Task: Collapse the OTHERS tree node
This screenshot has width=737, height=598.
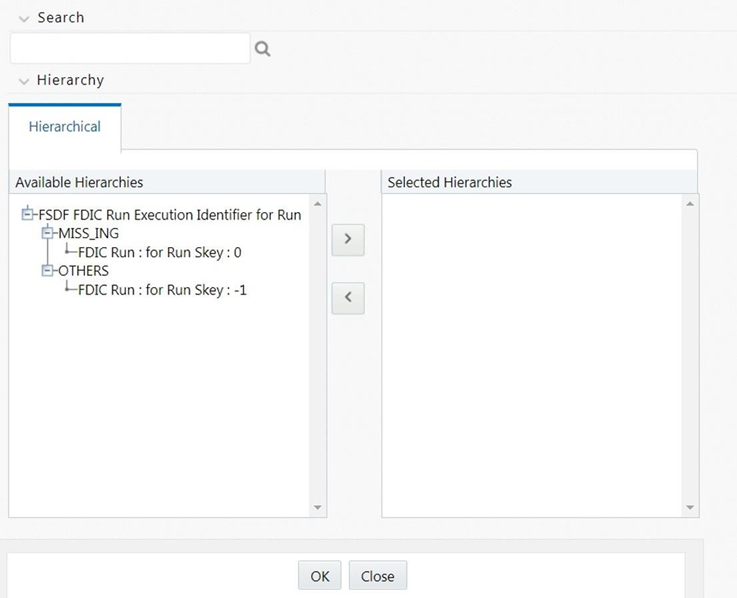Action: click(47, 270)
